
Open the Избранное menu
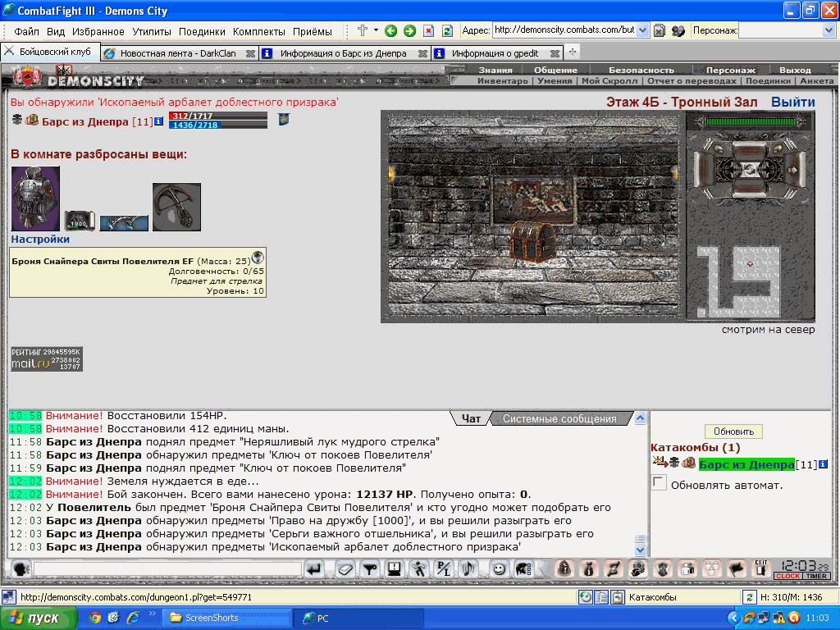pos(98,32)
